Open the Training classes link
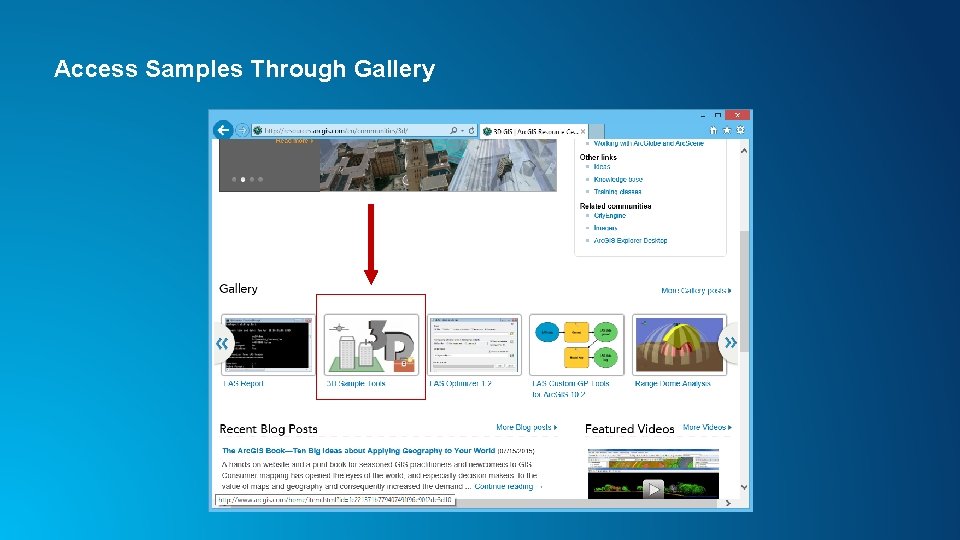Viewport: 960px width, 540px height. tap(617, 192)
